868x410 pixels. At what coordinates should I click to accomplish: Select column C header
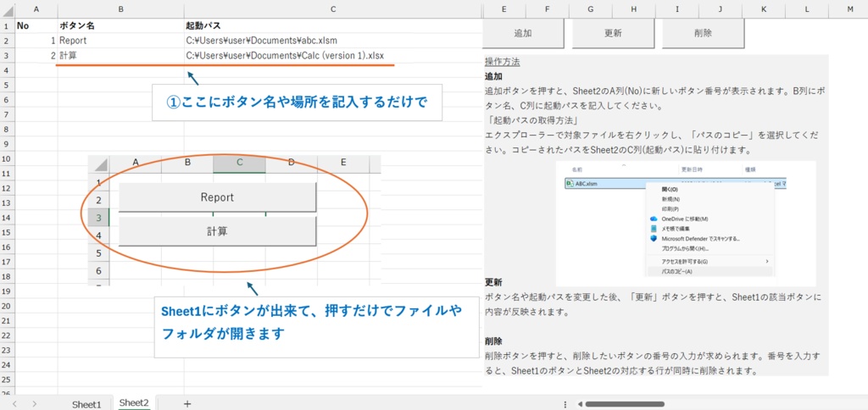point(332,8)
